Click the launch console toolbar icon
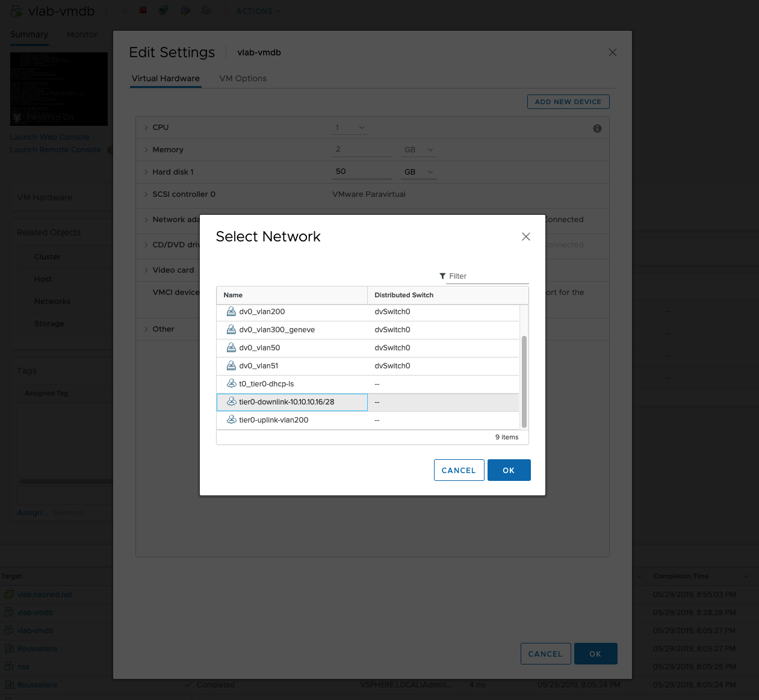 pos(163,11)
